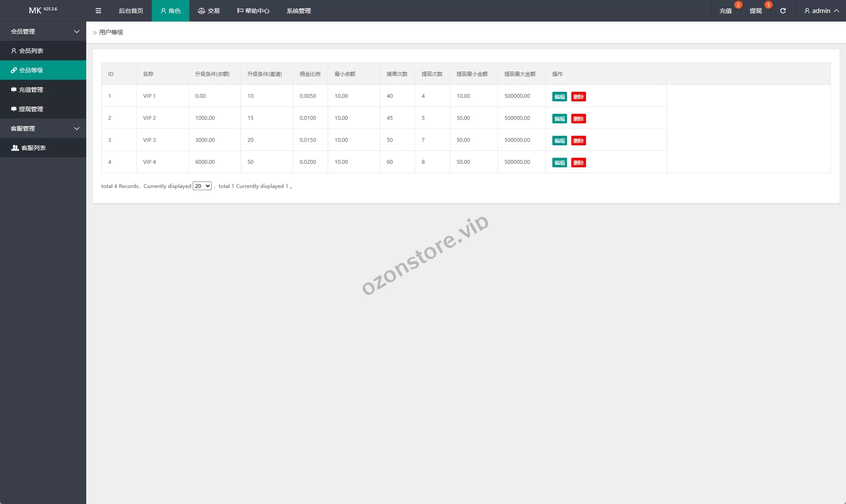Click 删除 button for VIP 3

point(578,141)
